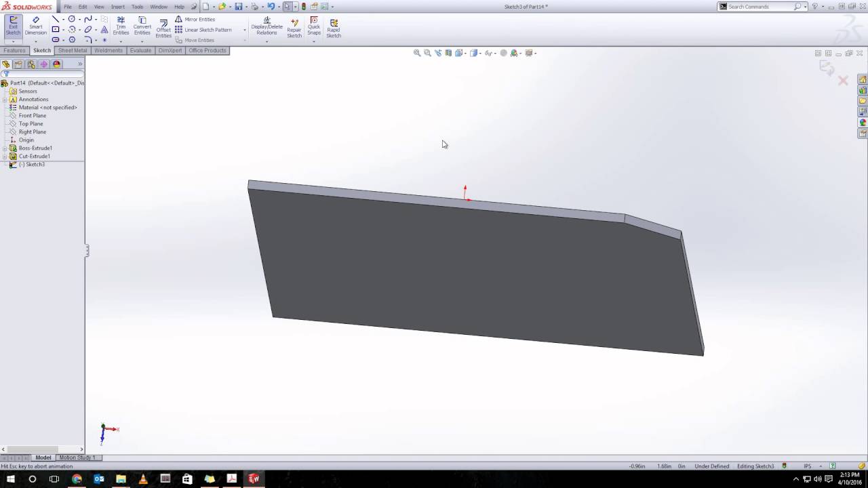Screen dimensions: 868x488
Task: Select the Line sketch tool
Action: tap(56, 19)
